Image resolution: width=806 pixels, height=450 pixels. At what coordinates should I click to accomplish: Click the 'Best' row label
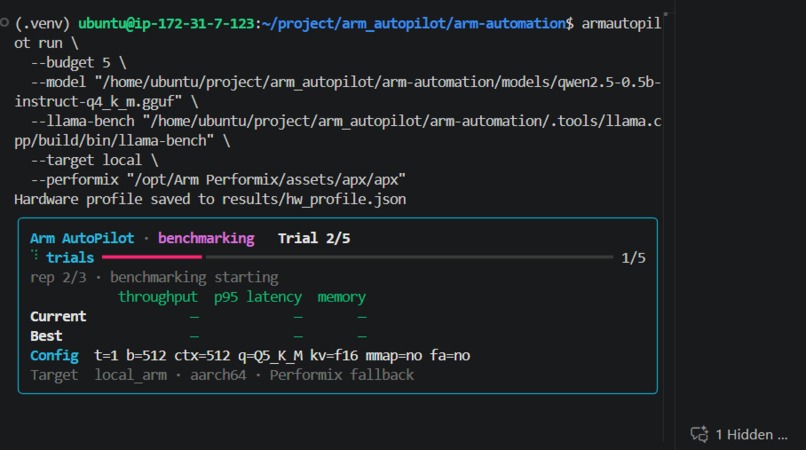coord(46,336)
